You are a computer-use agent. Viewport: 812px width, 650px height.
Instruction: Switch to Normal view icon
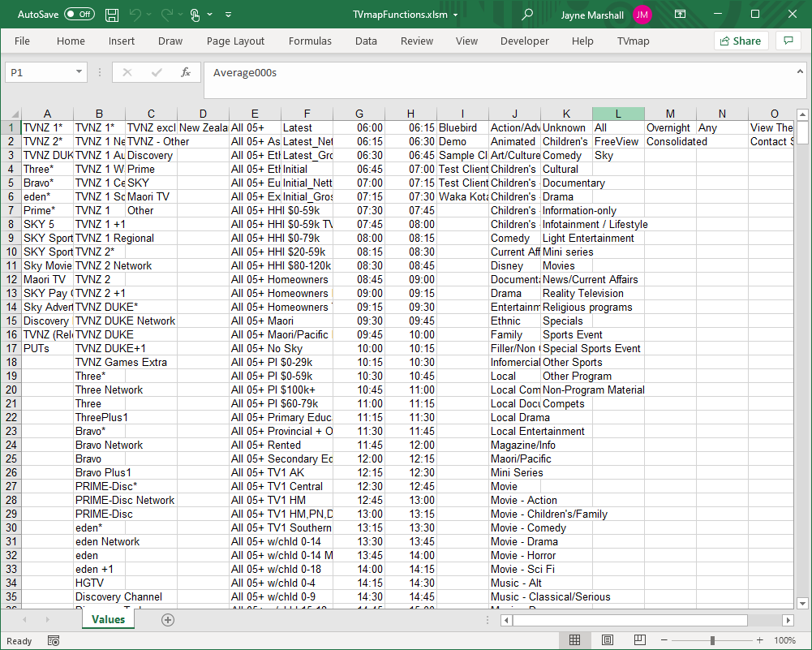click(575, 640)
